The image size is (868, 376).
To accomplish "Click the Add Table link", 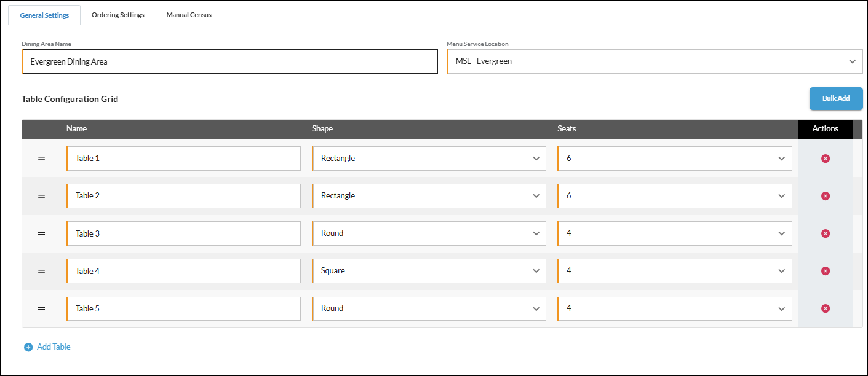I will pyautogui.click(x=54, y=347).
